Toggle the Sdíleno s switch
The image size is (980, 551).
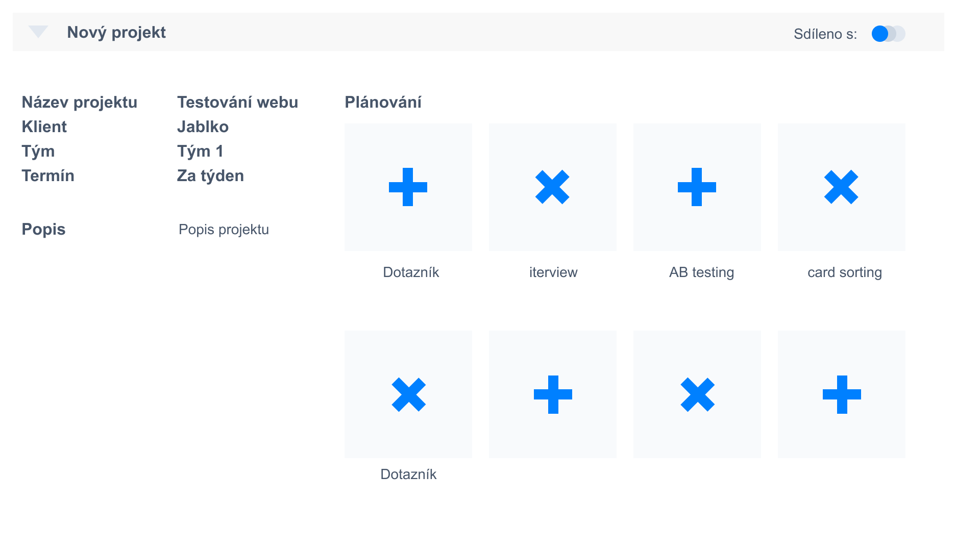click(x=888, y=34)
